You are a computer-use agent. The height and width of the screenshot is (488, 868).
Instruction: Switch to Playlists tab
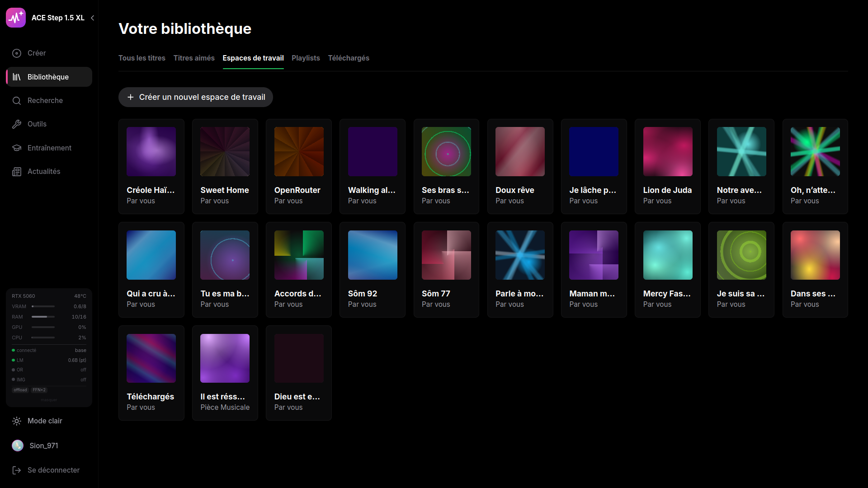[x=306, y=58]
